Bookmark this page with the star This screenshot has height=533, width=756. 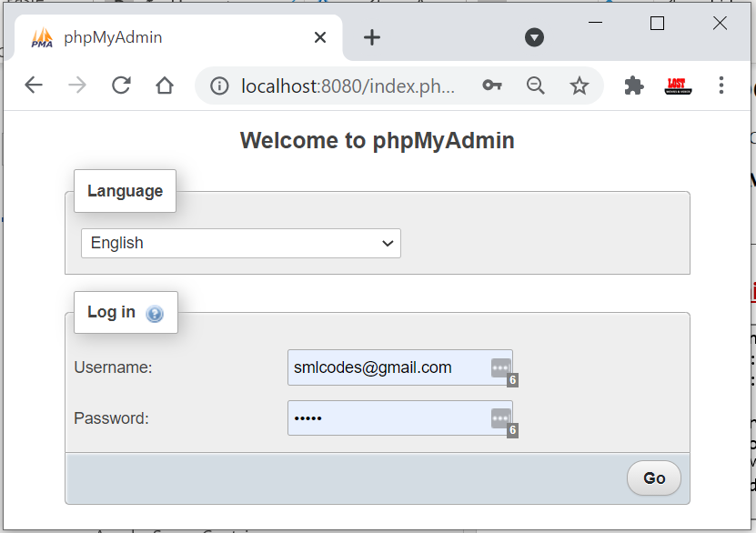point(580,85)
